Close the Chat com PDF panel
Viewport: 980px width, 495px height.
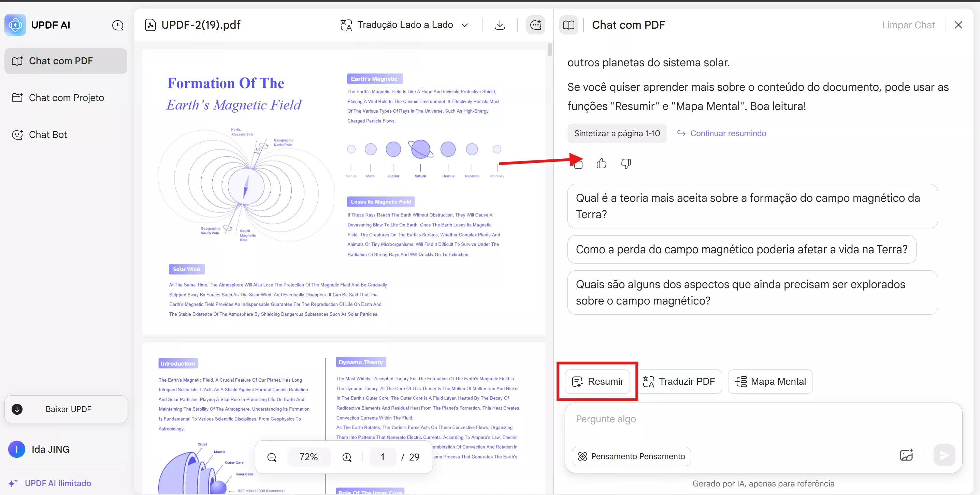pyautogui.click(x=958, y=25)
